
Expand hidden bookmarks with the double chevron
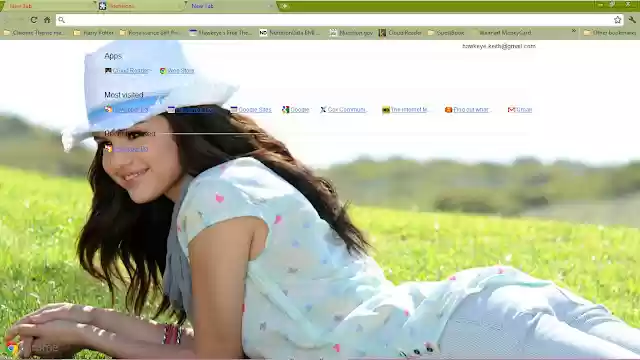click(x=573, y=31)
